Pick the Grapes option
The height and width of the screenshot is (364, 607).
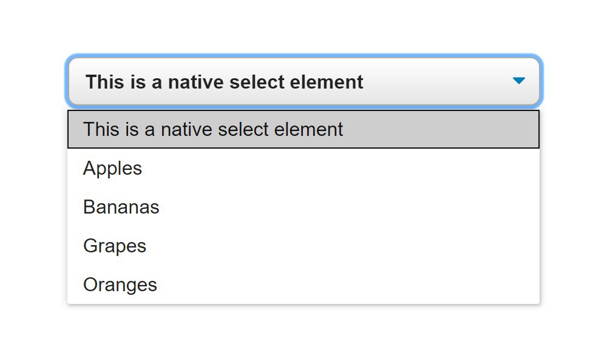click(x=303, y=246)
